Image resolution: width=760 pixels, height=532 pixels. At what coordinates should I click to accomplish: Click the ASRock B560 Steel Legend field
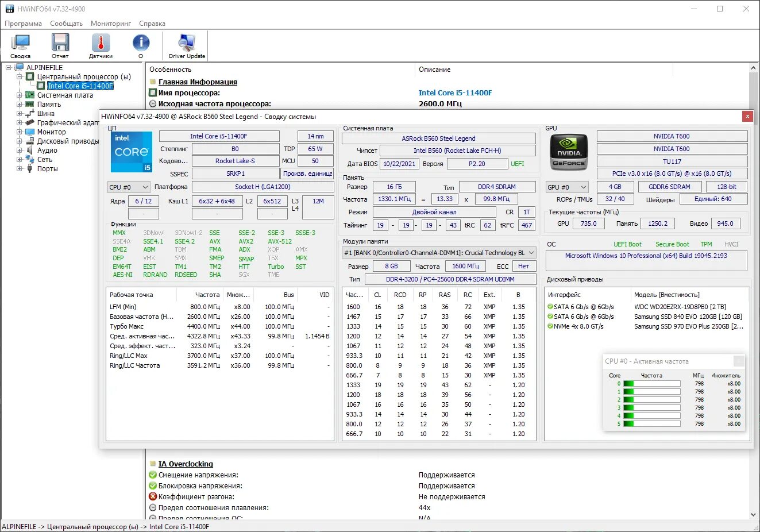click(438, 138)
